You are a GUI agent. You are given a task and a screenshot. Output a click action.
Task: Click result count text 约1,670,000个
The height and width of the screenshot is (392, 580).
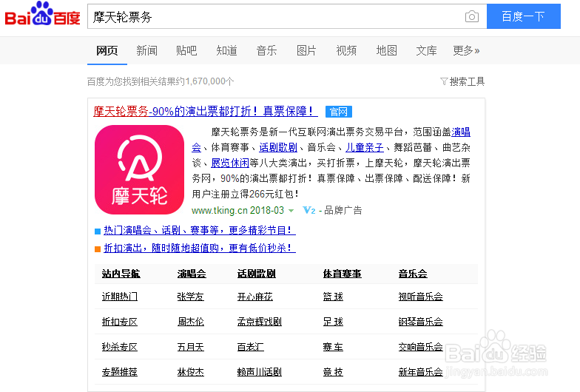[x=206, y=81]
